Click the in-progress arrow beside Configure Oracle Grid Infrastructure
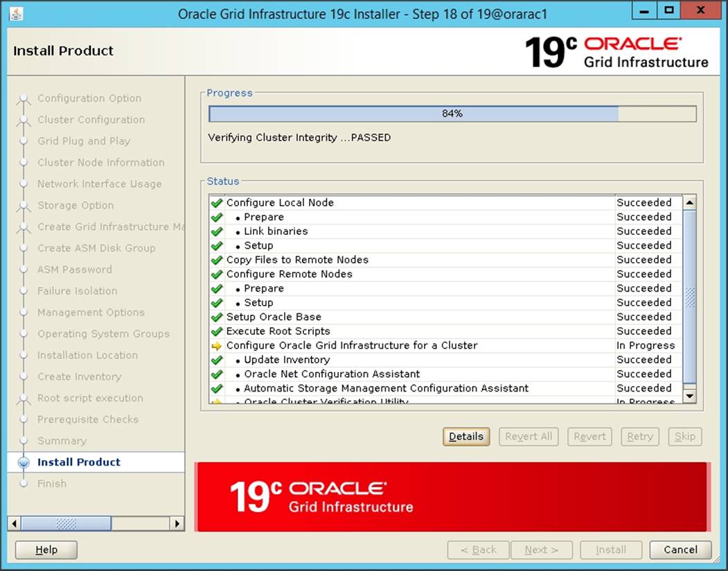The image size is (728, 571). click(x=215, y=345)
